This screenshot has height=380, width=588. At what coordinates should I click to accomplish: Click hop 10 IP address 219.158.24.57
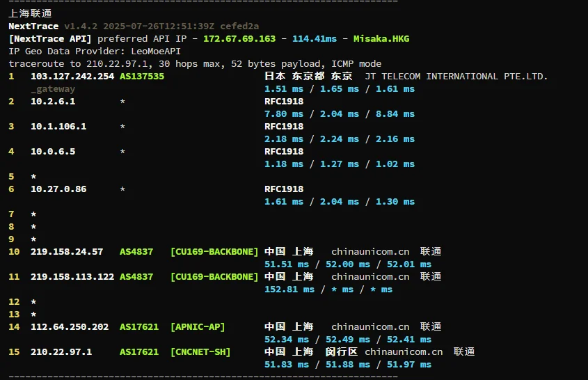tap(67, 251)
